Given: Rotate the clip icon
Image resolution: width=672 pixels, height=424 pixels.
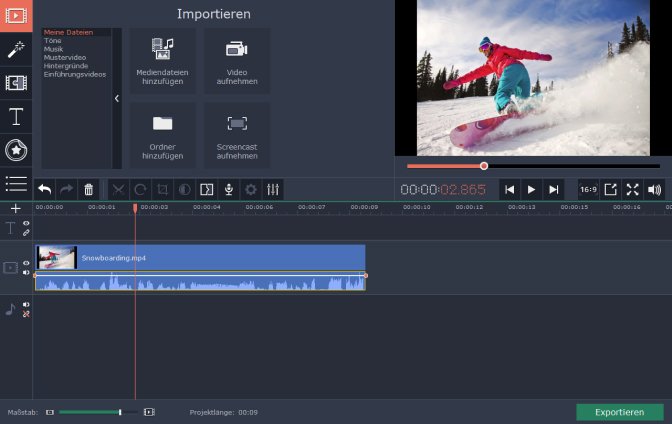Looking at the screenshot, I should (x=140, y=189).
